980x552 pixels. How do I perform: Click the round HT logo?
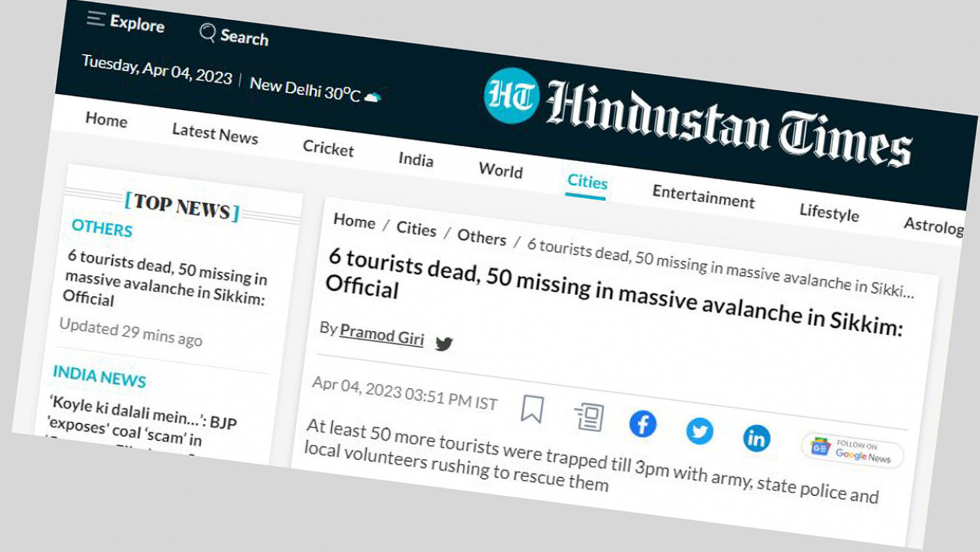[x=512, y=95]
